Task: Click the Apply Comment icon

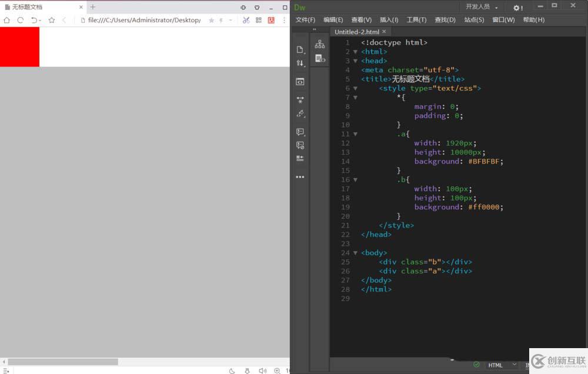Action: coord(300,132)
